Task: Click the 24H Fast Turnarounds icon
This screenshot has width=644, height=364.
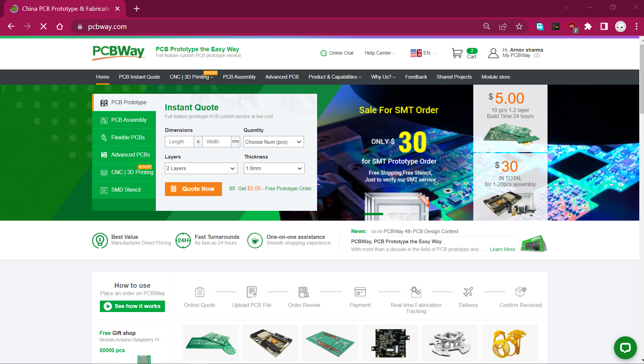Action: pyautogui.click(x=183, y=241)
